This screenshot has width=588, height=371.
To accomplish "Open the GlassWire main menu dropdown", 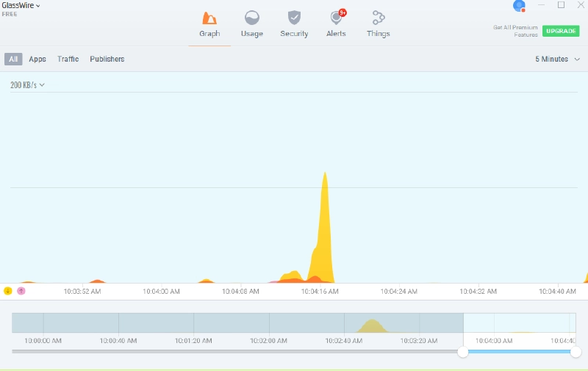I will coord(21,6).
